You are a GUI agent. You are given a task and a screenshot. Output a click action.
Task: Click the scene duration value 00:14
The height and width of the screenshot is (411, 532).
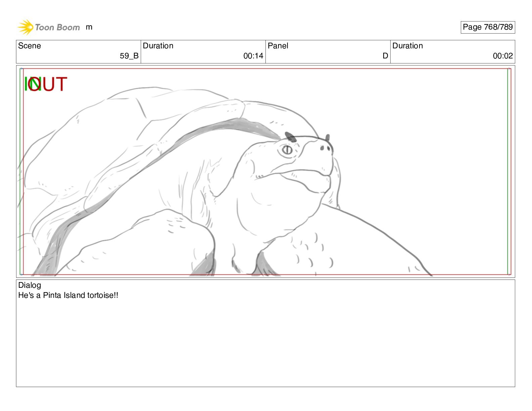pyautogui.click(x=253, y=56)
